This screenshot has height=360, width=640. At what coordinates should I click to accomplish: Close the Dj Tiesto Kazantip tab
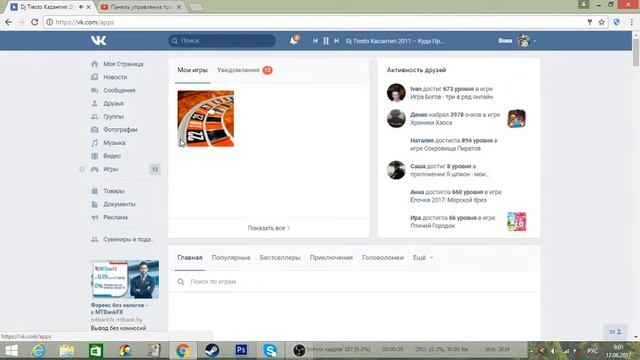pyautogui.click(x=89, y=7)
